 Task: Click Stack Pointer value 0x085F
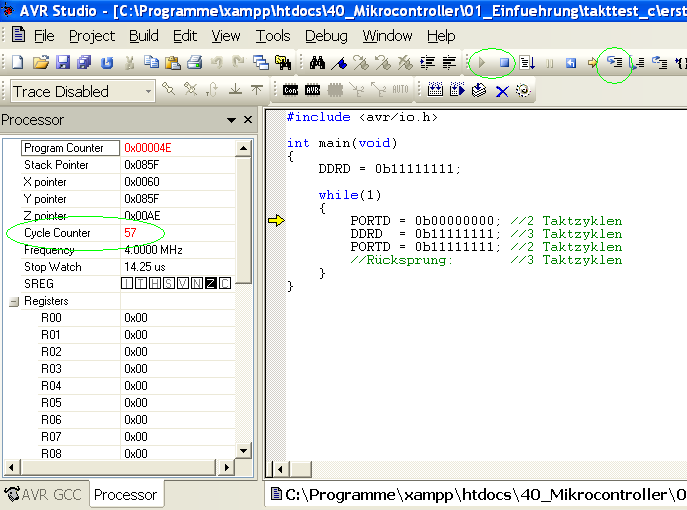[142, 165]
